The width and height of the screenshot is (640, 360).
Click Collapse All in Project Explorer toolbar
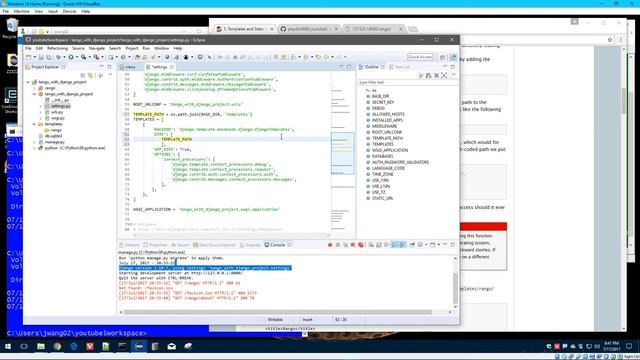pos(83,76)
